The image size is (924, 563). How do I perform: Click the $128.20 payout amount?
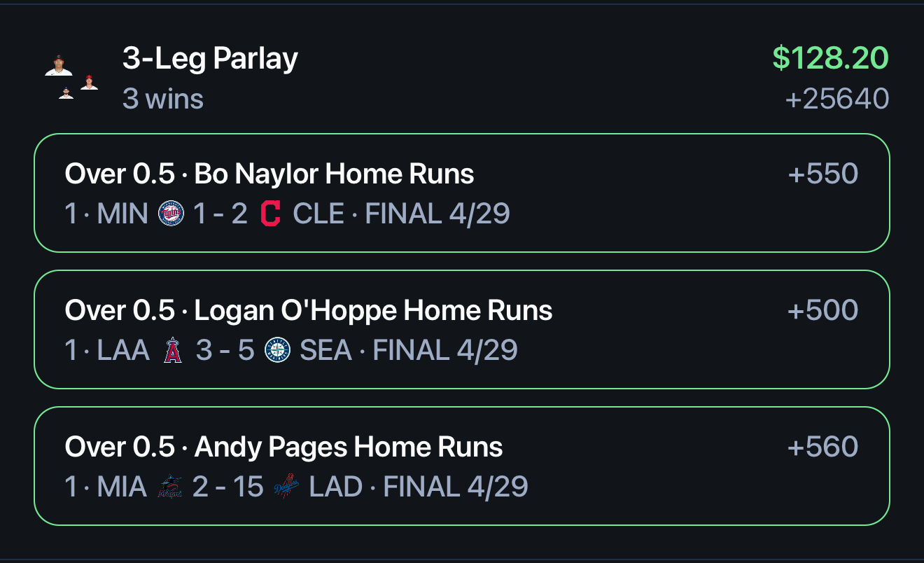click(x=831, y=58)
